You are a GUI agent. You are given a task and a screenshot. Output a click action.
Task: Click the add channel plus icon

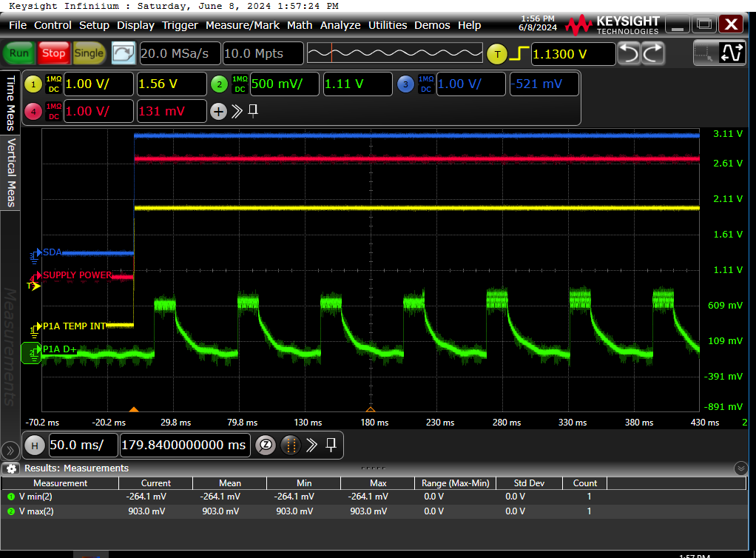218,111
